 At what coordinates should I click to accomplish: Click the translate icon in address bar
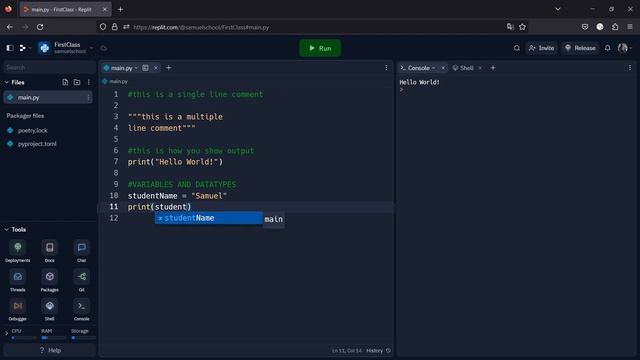pyautogui.click(x=510, y=27)
